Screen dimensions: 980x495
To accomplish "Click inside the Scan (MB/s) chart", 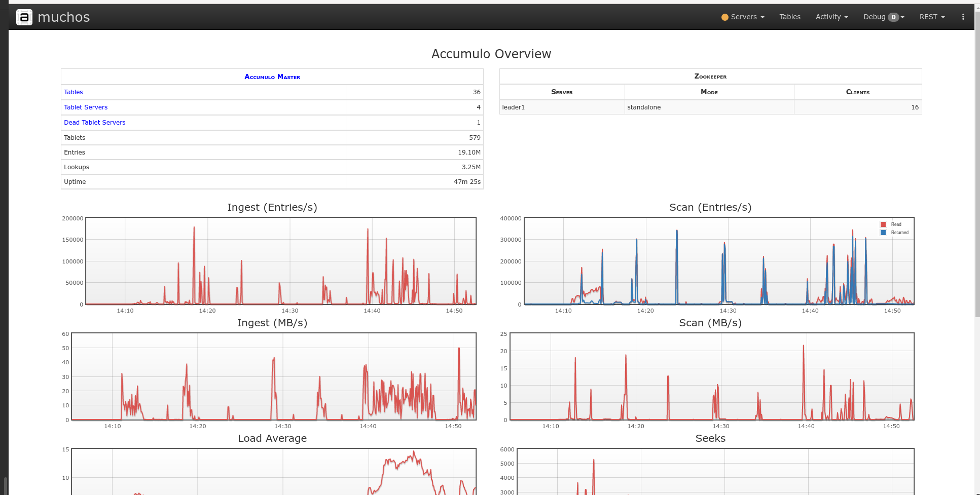I will pyautogui.click(x=710, y=377).
